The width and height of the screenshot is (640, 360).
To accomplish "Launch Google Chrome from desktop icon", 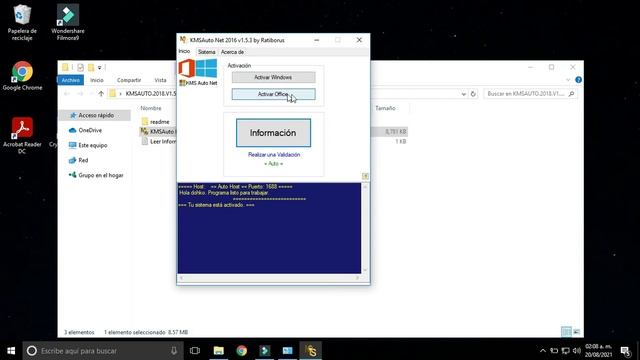I will click(x=22, y=76).
